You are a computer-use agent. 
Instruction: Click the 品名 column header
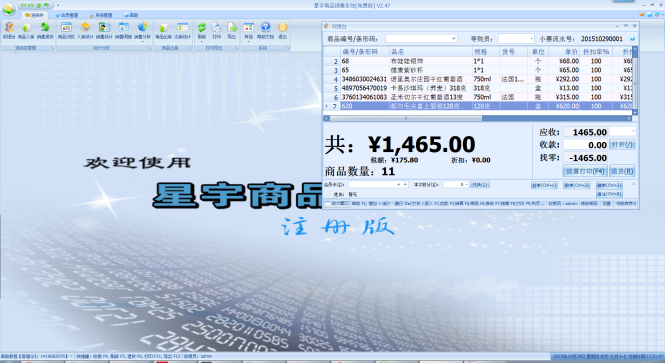tap(430, 52)
